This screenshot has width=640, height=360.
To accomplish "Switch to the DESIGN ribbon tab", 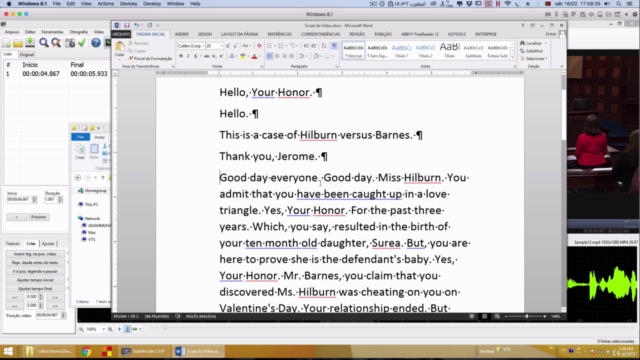I will [205, 34].
